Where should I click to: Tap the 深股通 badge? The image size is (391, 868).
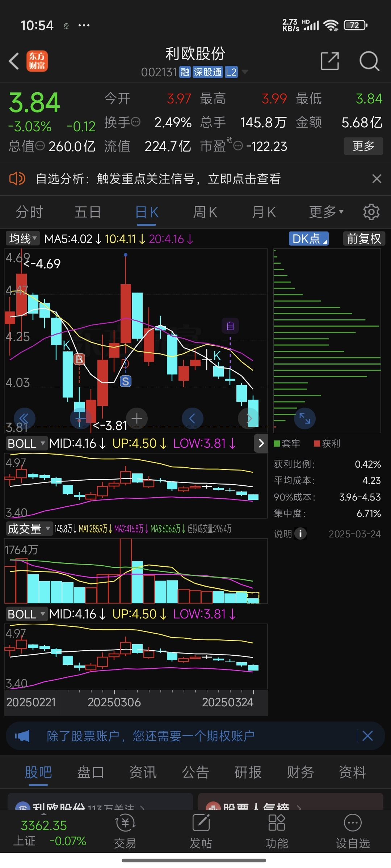pos(207,72)
